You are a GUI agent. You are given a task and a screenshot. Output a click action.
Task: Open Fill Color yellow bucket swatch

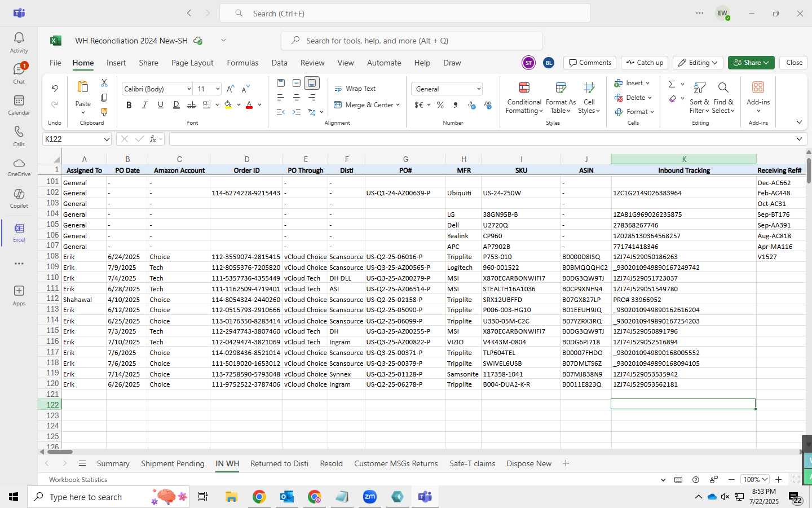[228, 105]
